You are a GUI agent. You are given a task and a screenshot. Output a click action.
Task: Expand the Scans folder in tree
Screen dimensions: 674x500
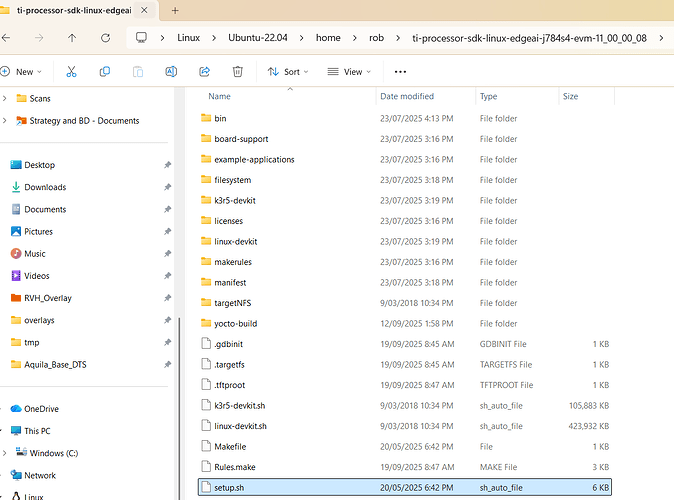[x=5, y=98]
